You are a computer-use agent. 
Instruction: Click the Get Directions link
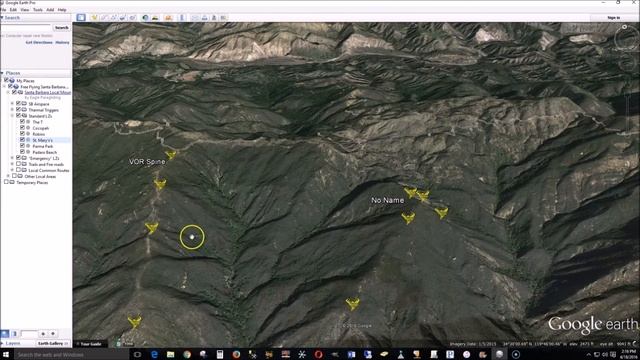point(39,42)
